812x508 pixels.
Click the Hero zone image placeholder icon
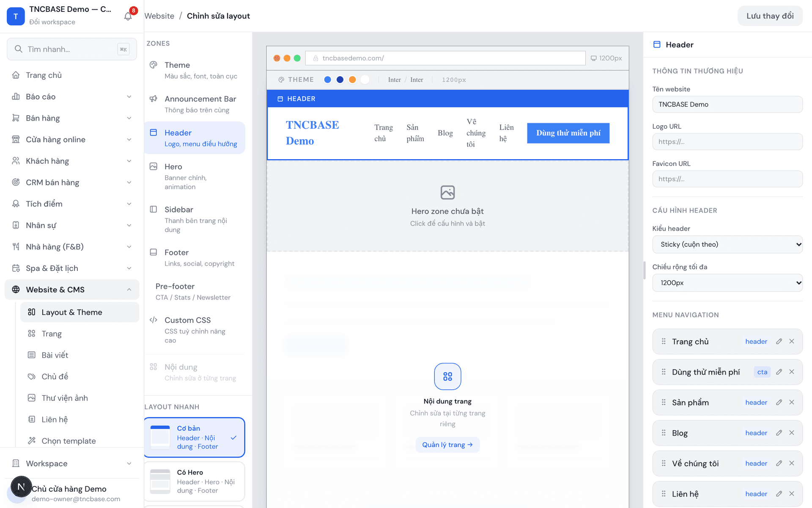(x=447, y=193)
